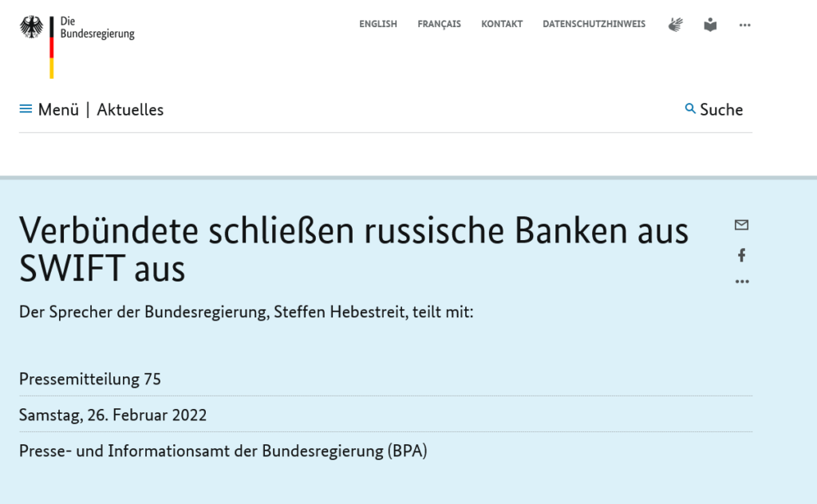Image resolution: width=817 pixels, height=504 pixels.
Task: Switch the site language to ENGLISH
Action: click(377, 24)
